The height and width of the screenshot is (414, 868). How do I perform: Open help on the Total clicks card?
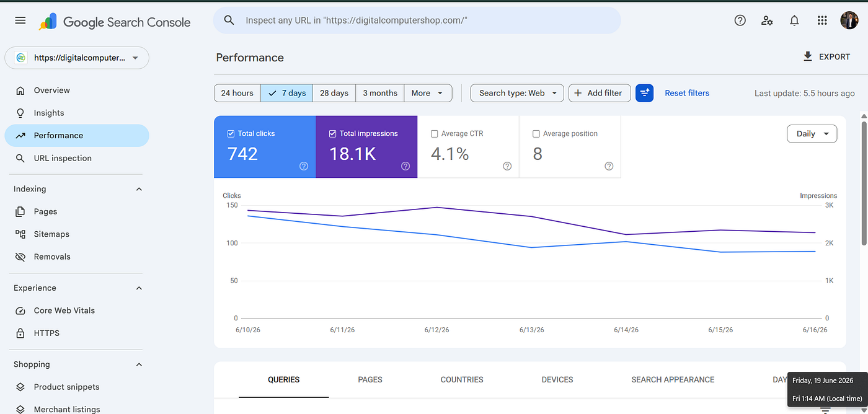[304, 166]
